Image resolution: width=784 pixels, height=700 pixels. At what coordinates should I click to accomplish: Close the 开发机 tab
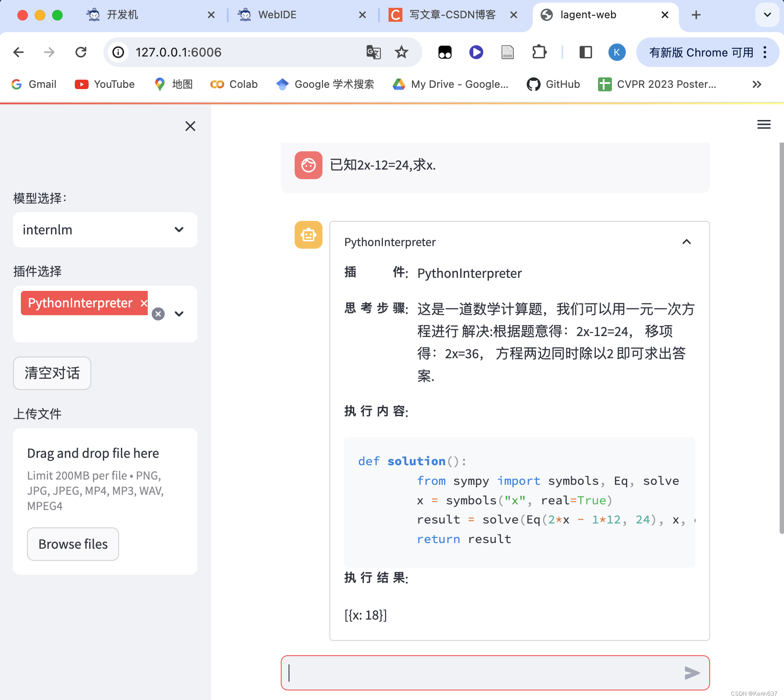pos(211,15)
